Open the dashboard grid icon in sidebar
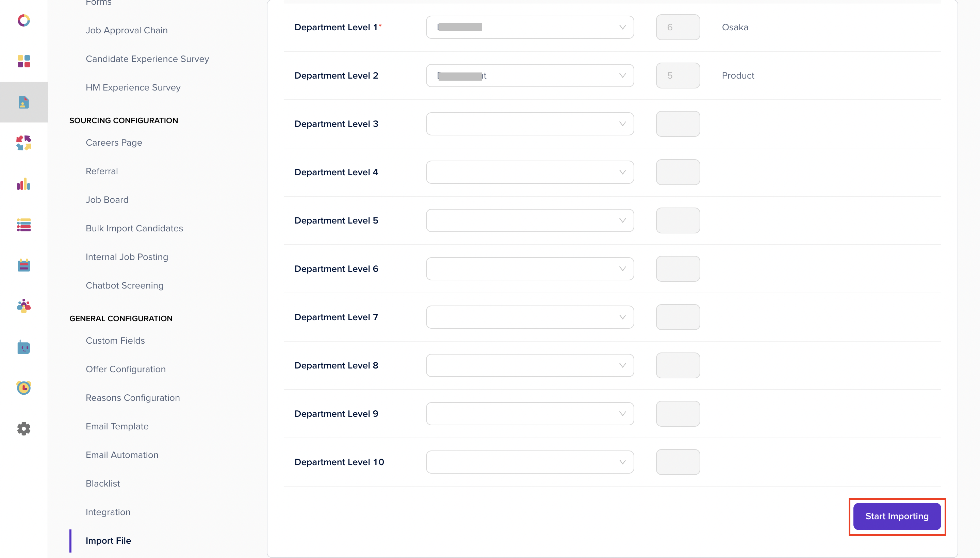This screenshot has width=980, height=558. click(24, 61)
